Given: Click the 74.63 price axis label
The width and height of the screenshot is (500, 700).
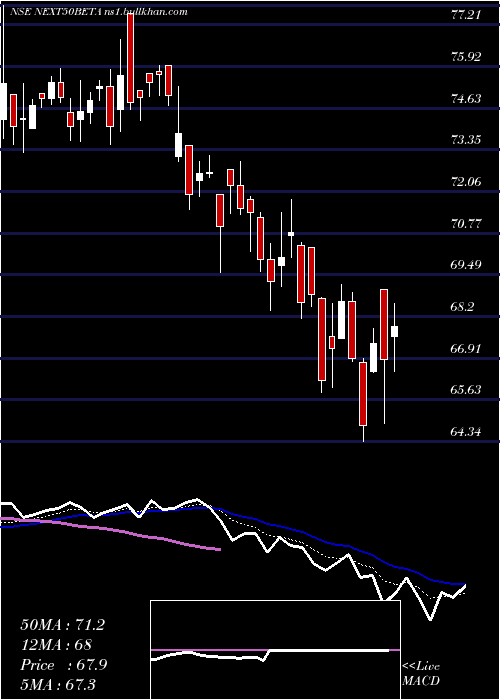Looking at the screenshot, I should (x=466, y=99).
